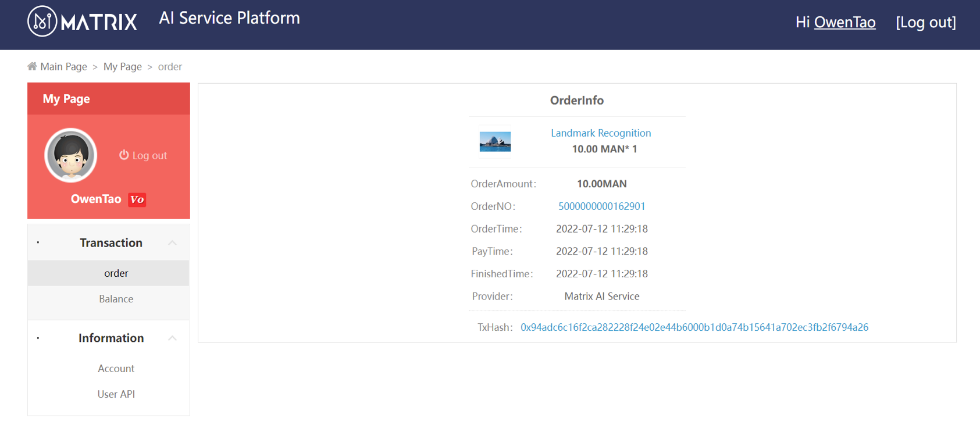The width and height of the screenshot is (980, 425).
Task: Click the home icon in breadcrumb
Action: coord(32,66)
